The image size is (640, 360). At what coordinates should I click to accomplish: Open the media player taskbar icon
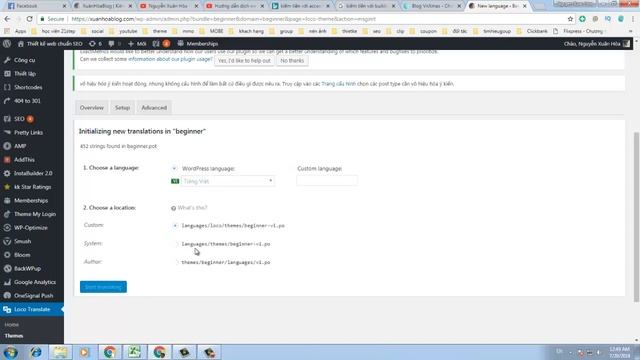point(84,352)
